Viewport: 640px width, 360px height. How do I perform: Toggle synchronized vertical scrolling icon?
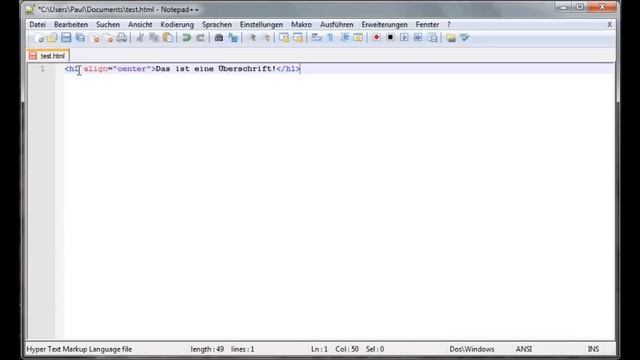click(x=284, y=38)
